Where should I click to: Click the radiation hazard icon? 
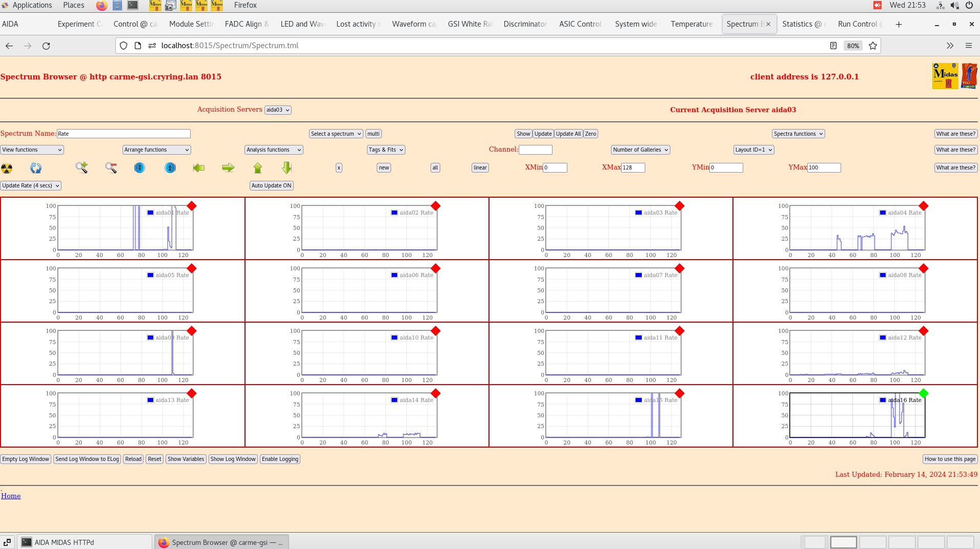coord(7,168)
